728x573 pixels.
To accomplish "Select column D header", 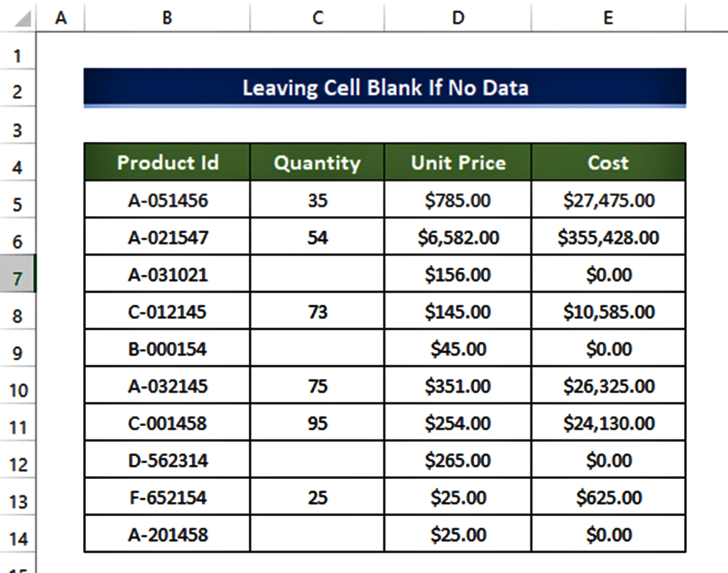I will pos(458,16).
